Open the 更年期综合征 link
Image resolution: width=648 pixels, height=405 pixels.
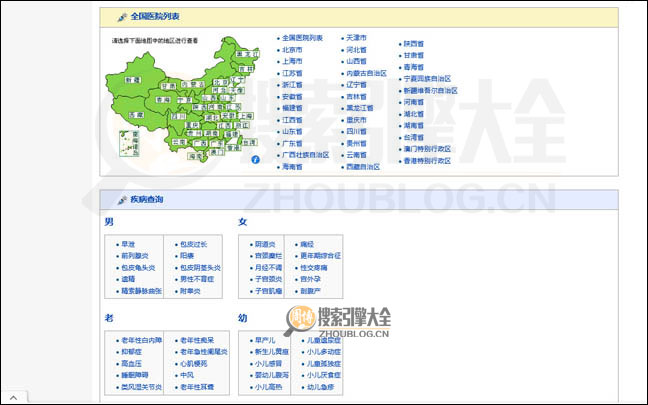pos(320,256)
